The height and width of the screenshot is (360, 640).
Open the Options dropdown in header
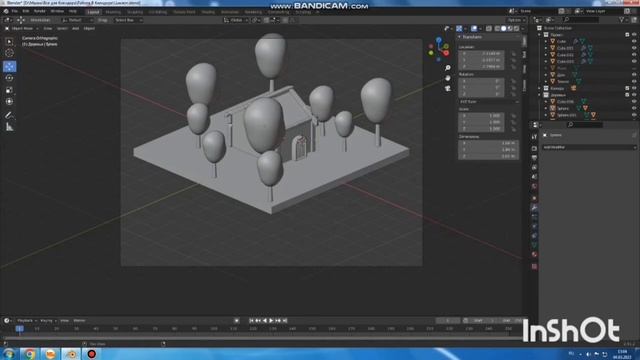516,20
